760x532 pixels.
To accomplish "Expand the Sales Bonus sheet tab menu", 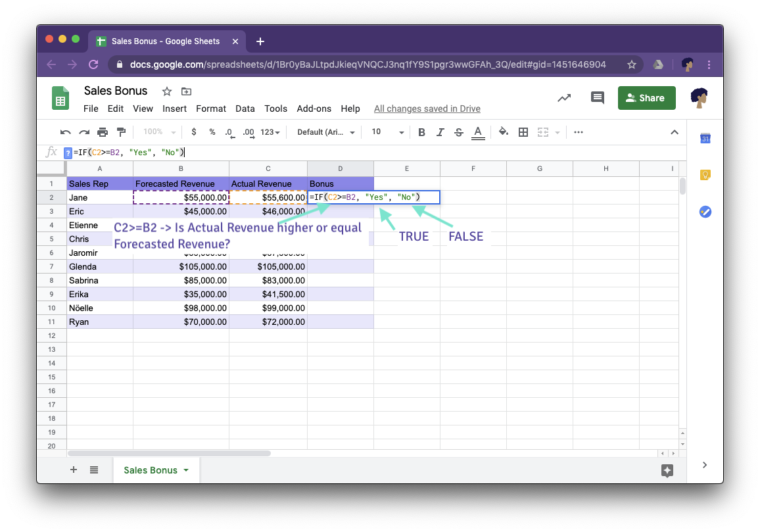I will pyautogui.click(x=186, y=470).
